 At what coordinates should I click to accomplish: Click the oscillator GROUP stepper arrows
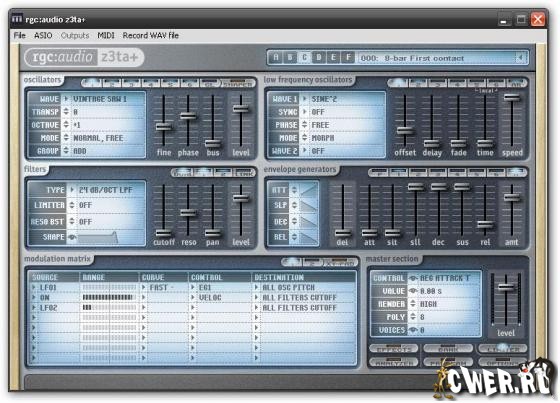point(66,151)
